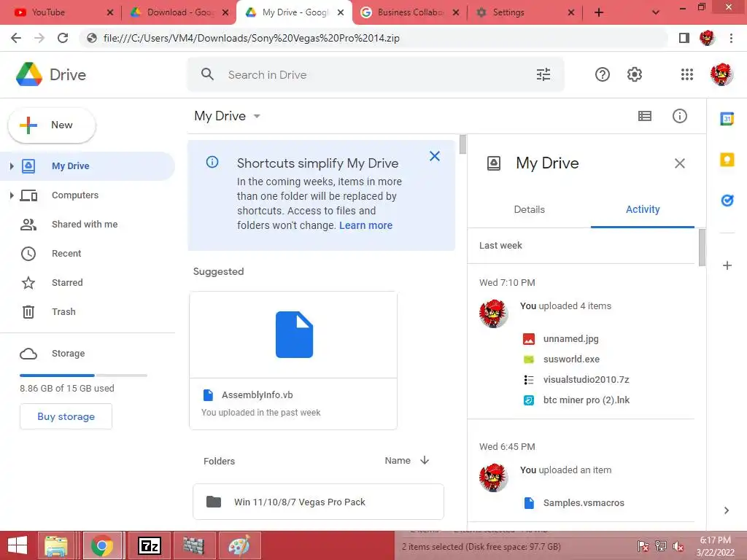The image size is (747, 560).
Task: Switch to list layout view
Action: [645, 116]
